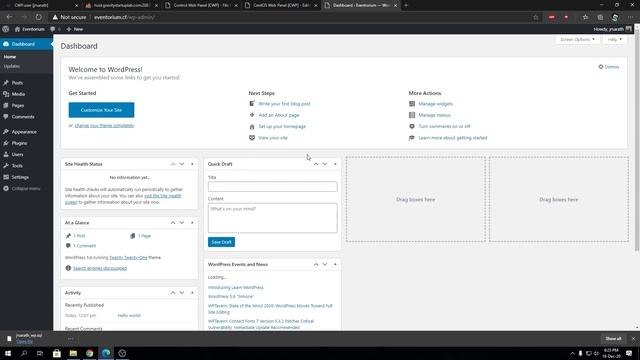Click change your theme completely link

click(104, 125)
